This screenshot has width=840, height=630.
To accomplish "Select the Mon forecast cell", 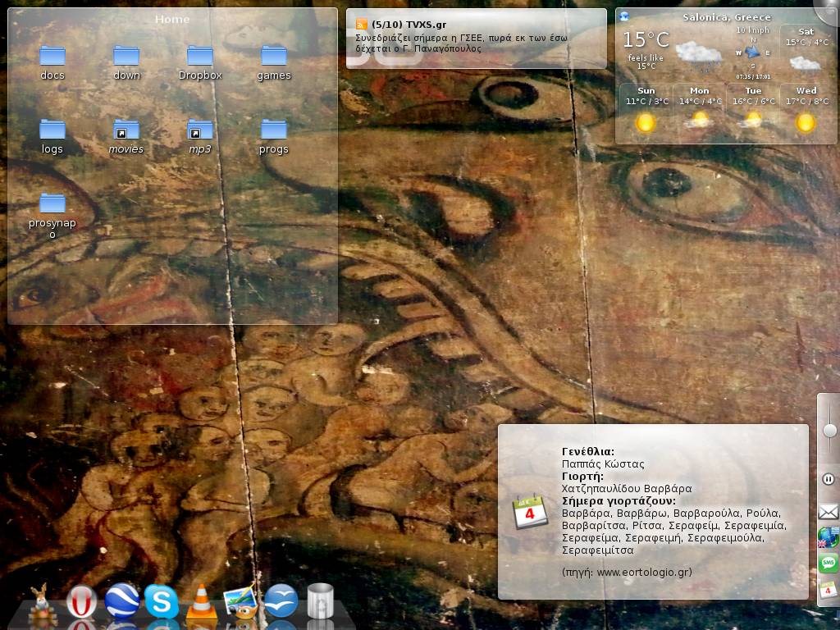I will [699, 112].
